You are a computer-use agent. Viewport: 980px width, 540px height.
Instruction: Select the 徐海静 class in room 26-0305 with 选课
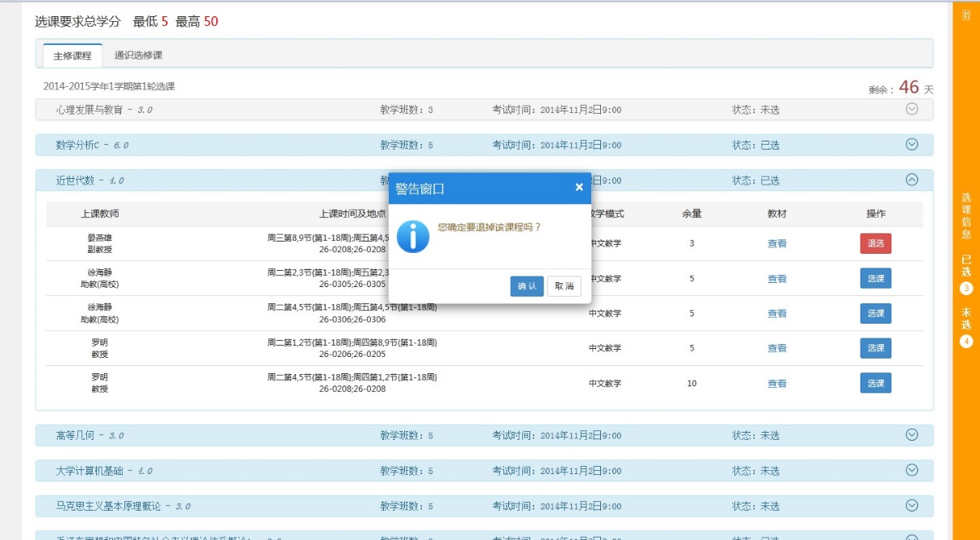coord(875,278)
